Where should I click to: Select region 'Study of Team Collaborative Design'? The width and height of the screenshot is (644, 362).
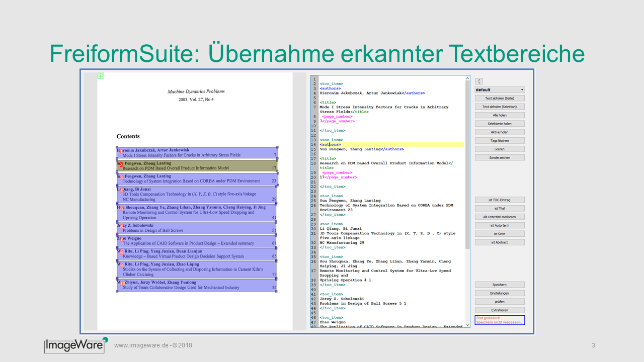(x=197, y=286)
